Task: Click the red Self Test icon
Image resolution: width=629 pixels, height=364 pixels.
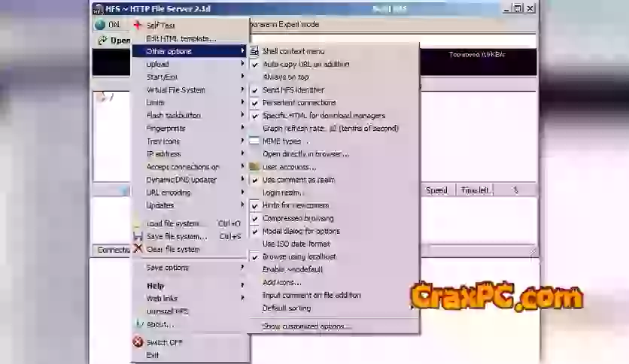Action: pyautogui.click(x=138, y=25)
